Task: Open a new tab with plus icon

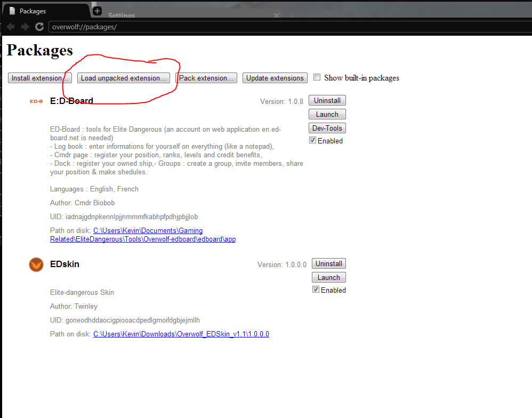Action: click(x=97, y=11)
